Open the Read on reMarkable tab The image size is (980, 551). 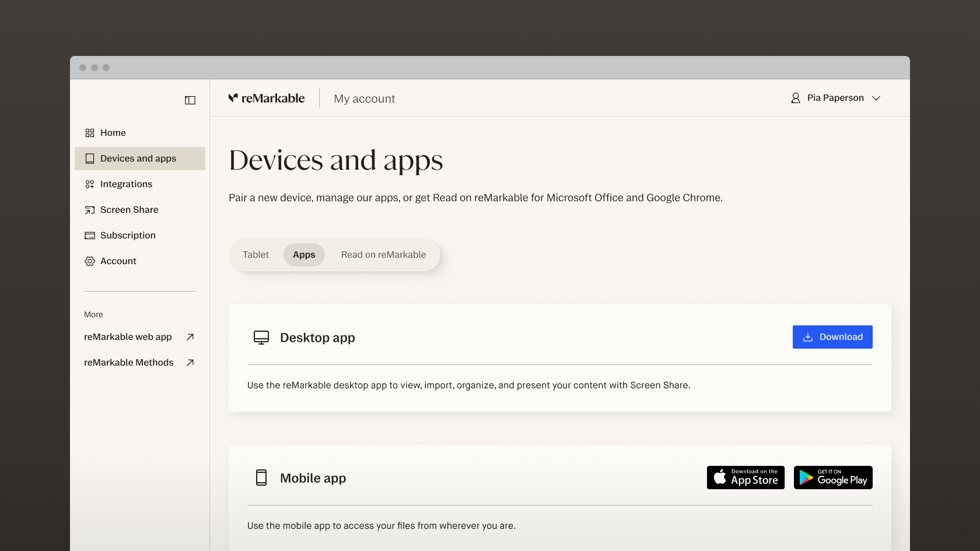[383, 255]
